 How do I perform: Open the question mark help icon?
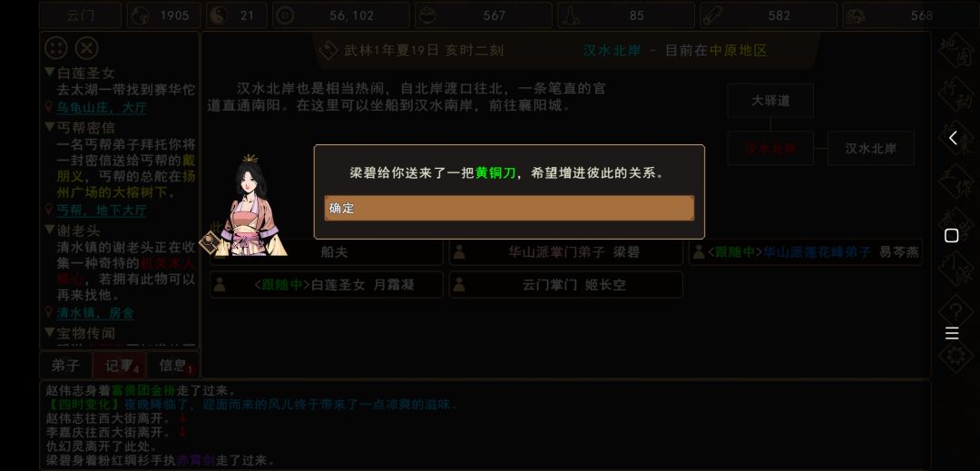955,310
